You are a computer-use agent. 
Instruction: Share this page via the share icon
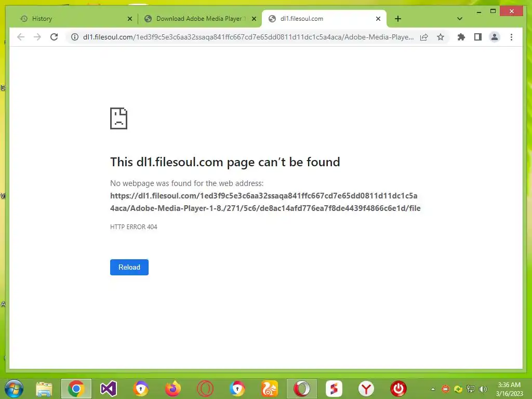424,37
